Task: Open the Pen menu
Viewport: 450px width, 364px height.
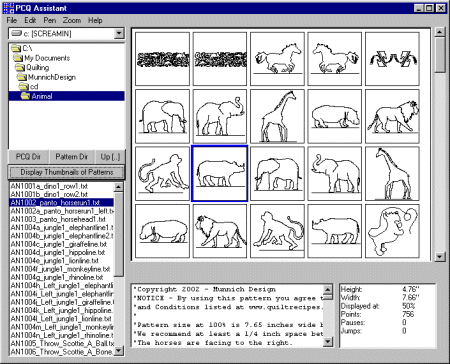Action: [50, 20]
